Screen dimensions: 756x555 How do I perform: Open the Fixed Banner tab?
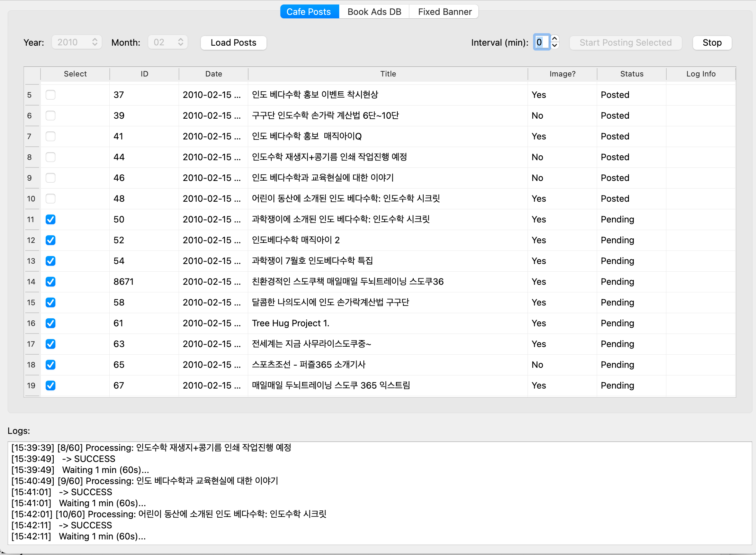(x=444, y=12)
